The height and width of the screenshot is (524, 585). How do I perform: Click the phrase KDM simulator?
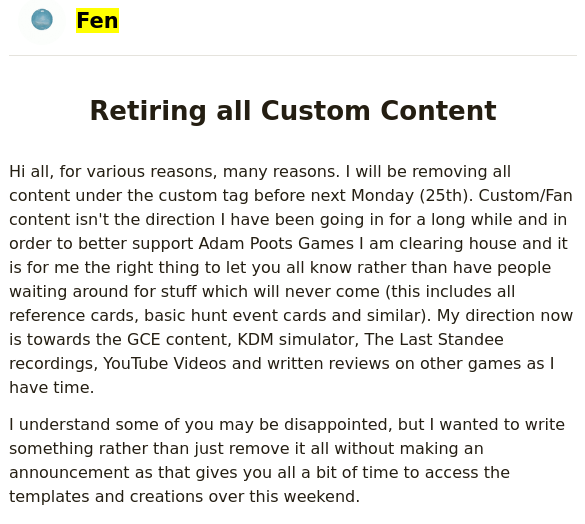298,339
